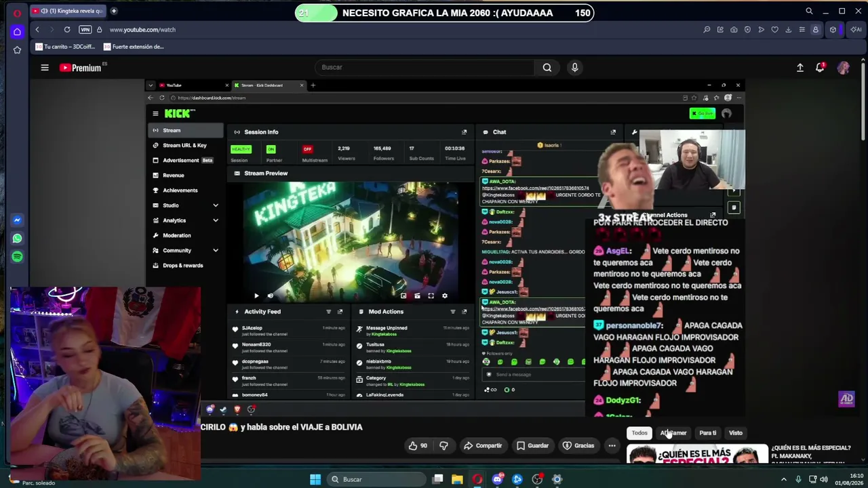
Task: Mute the Kingteka tab via speaker icon
Action: click(44, 11)
